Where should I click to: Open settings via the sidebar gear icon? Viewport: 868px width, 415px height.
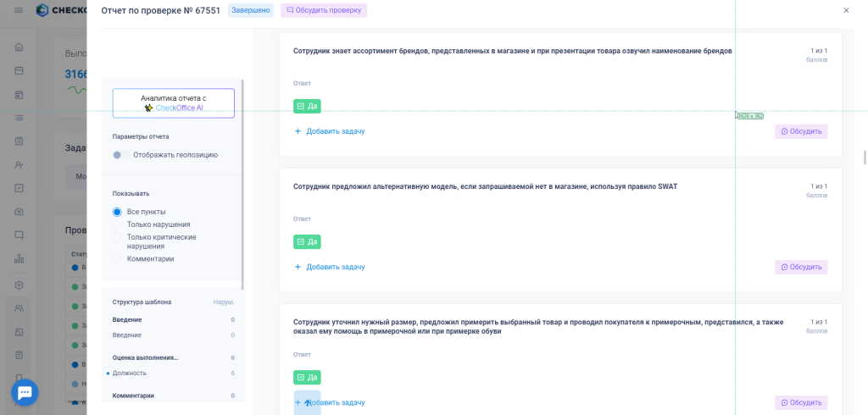click(19, 285)
